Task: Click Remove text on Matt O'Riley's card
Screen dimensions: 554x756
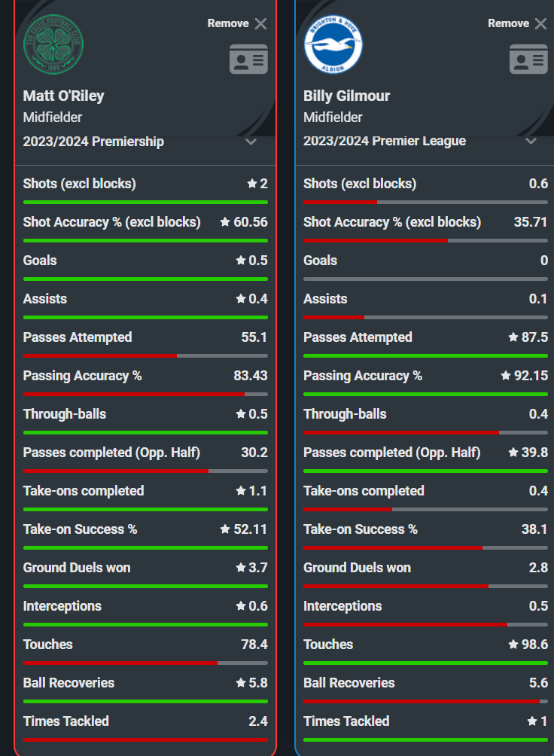Action: coord(228,23)
